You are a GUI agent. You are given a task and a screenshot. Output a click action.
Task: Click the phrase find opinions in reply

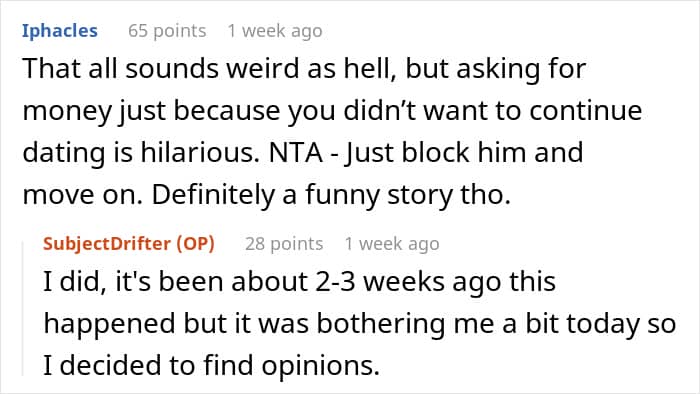coord(292,365)
